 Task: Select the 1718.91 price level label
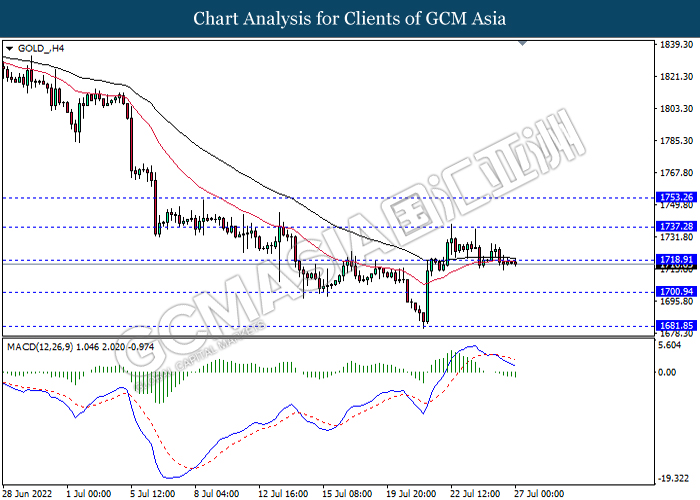pyautogui.click(x=675, y=260)
